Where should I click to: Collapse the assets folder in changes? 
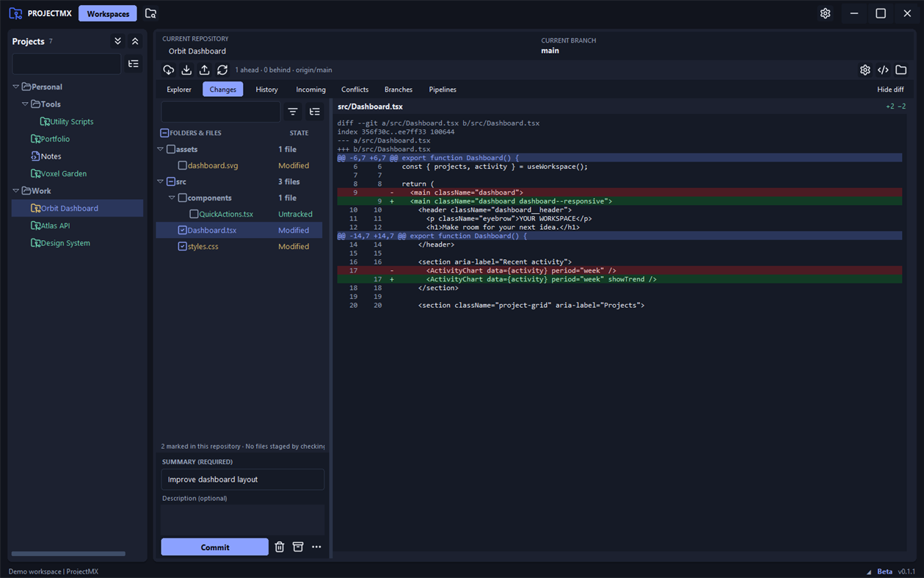[x=161, y=149]
